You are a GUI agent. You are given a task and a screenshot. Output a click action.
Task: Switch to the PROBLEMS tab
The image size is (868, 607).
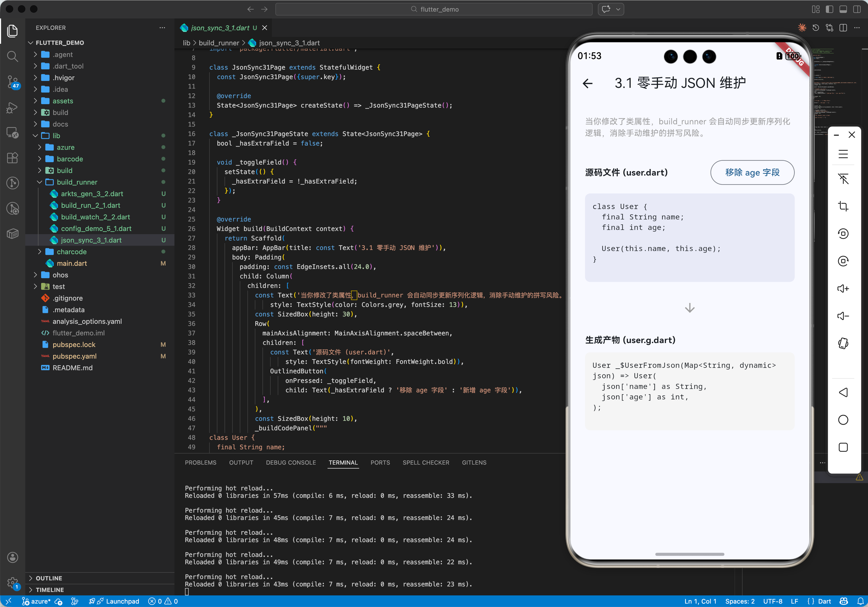click(200, 463)
